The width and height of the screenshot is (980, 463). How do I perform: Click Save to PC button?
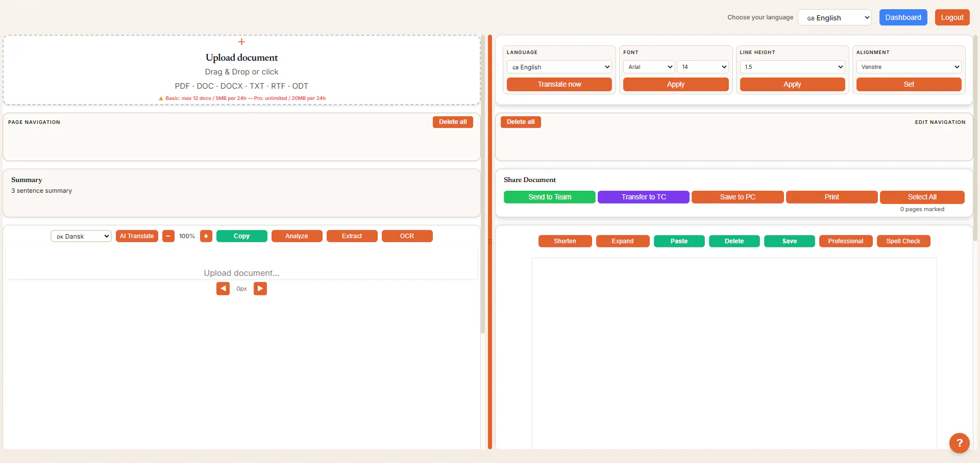(x=738, y=197)
